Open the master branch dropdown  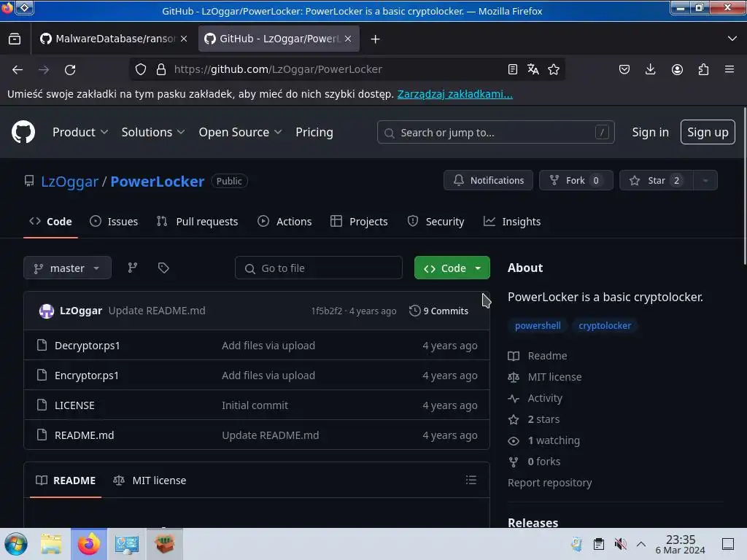67,268
